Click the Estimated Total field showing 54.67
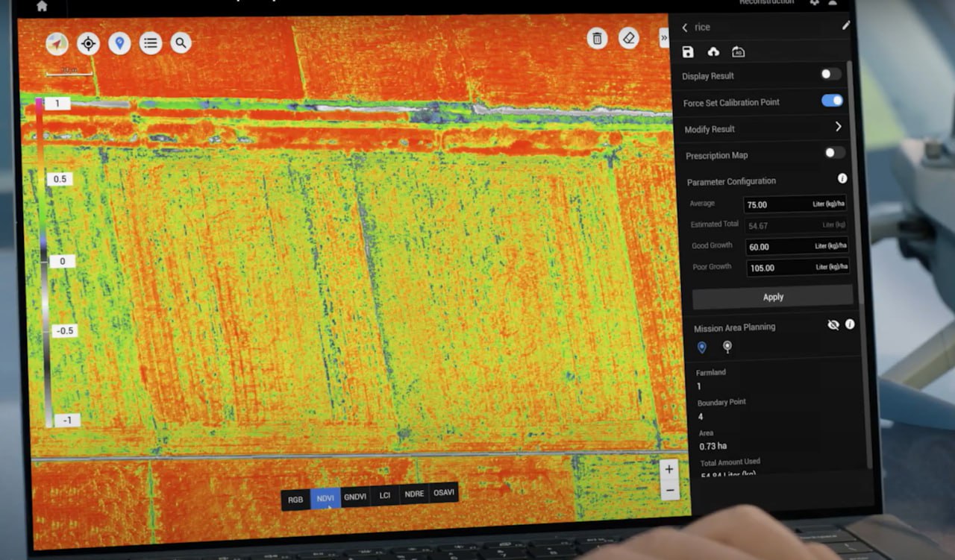955x560 pixels. click(796, 224)
